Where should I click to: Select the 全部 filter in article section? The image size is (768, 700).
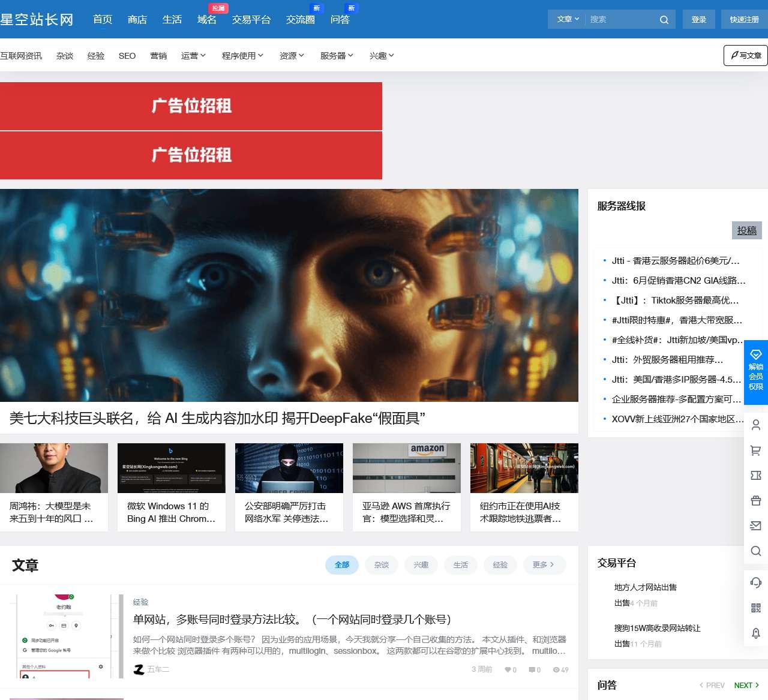342,564
